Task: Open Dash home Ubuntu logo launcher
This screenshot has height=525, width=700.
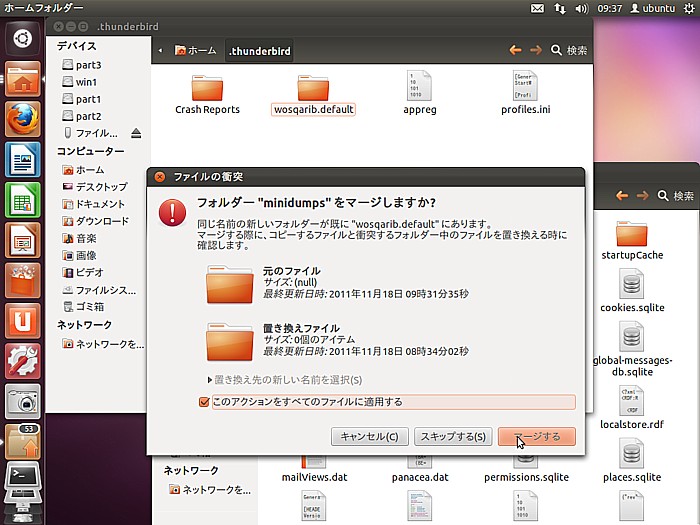Action: click(x=22, y=39)
